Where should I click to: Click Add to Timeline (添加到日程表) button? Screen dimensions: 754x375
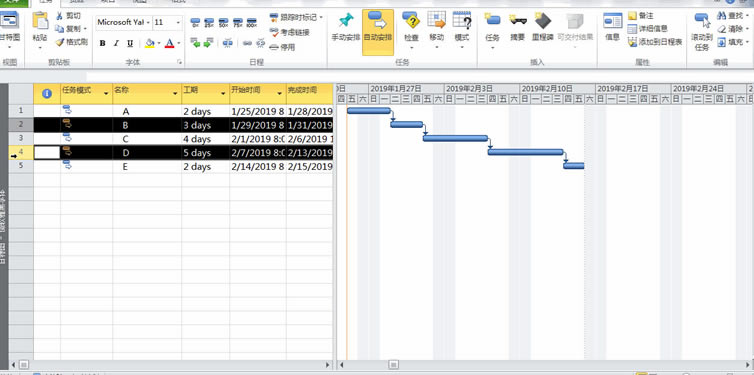[x=655, y=42]
